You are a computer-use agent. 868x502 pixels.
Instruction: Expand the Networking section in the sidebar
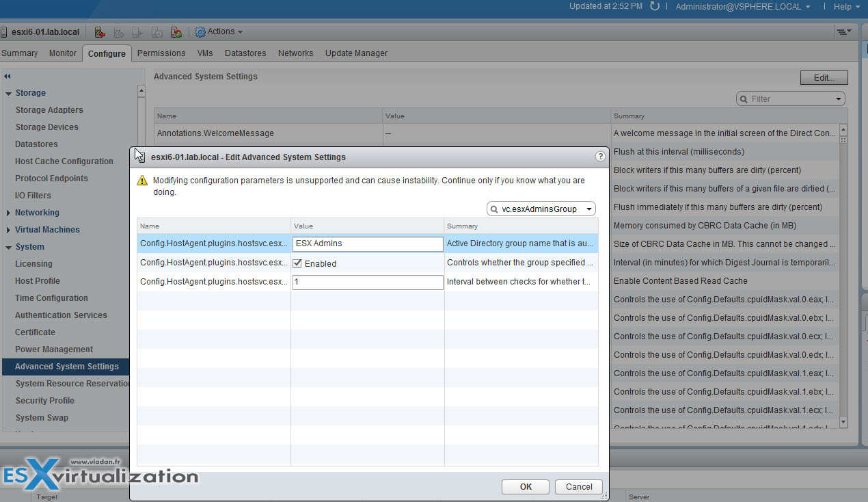[8, 212]
